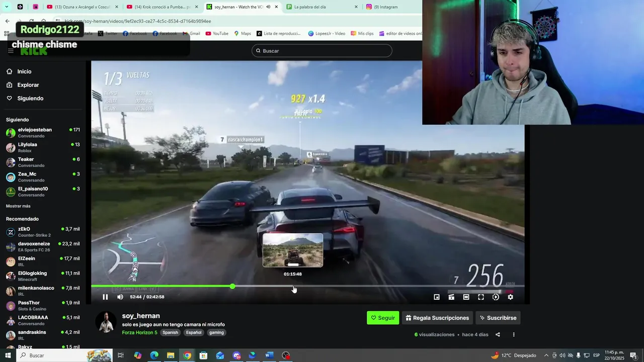Open zEkO recommended channel

pos(43,232)
